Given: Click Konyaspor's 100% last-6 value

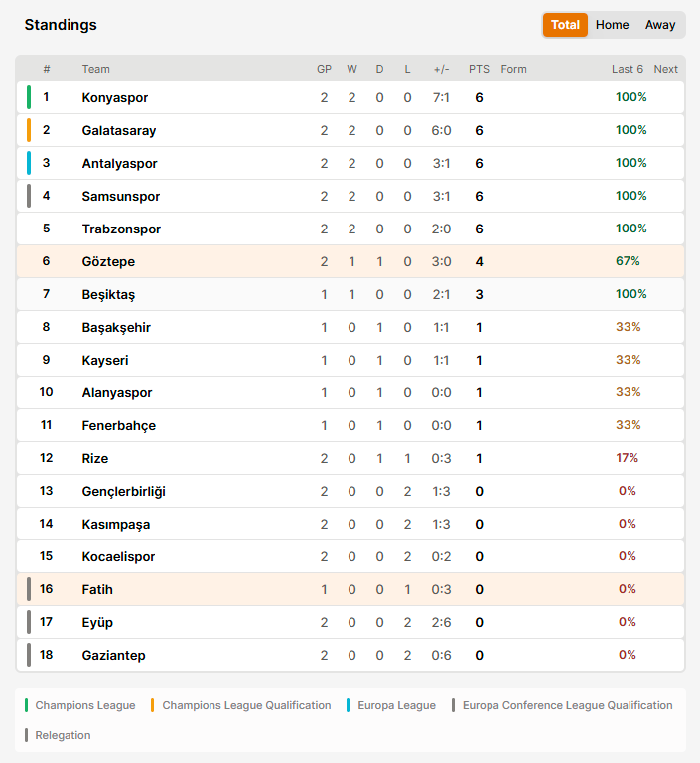Looking at the screenshot, I should click(x=630, y=97).
